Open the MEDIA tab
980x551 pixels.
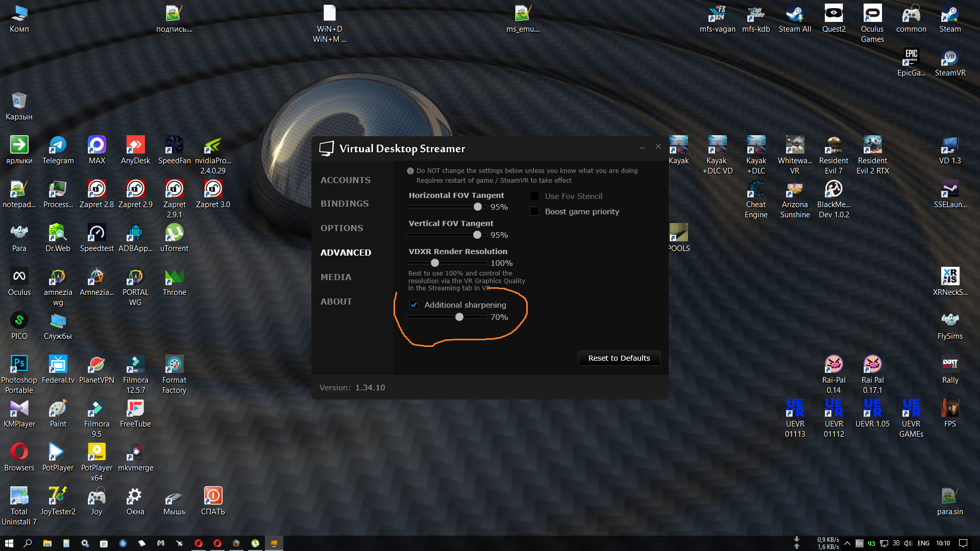tap(335, 277)
